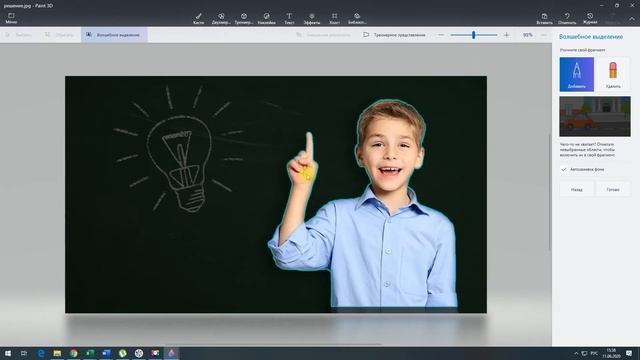Open the Canvas (Холст) tool

334,18
